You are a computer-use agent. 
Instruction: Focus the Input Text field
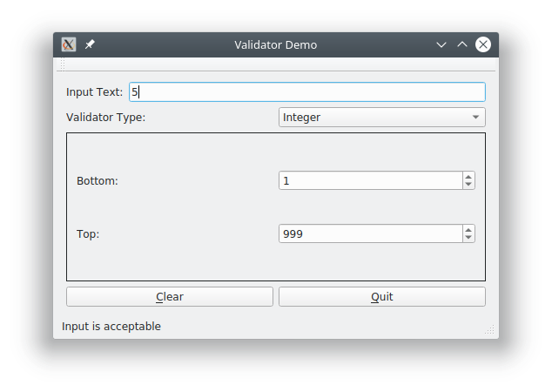pyautogui.click(x=306, y=91)
